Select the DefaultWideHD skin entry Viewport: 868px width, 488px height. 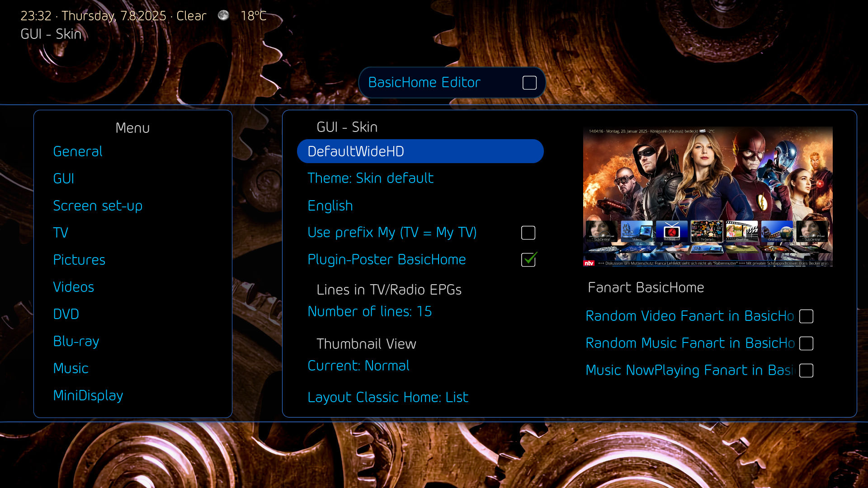pos(420,151)
